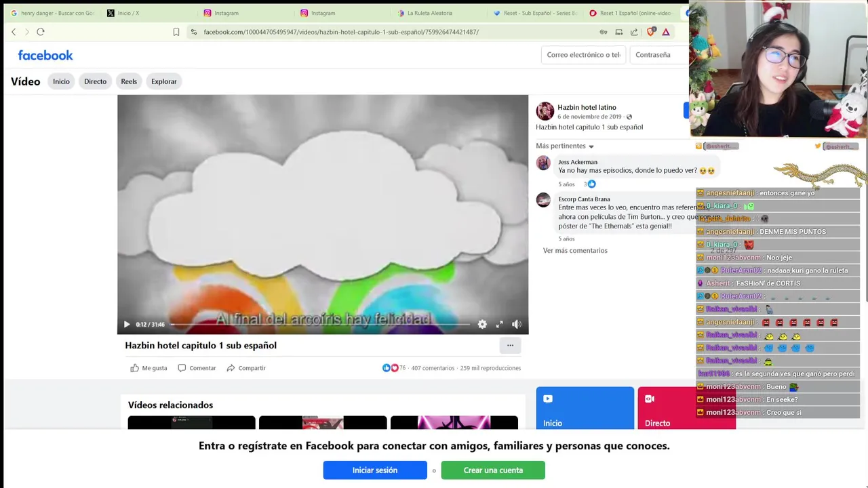Open the 407 comentarios link

point(433,368)
